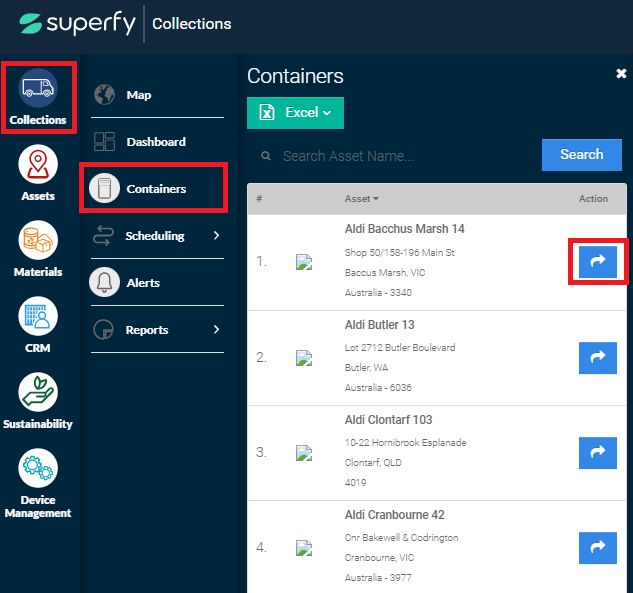
Task: Click the 'Cranbourne, VIC' text
Action: pos(379,557)
